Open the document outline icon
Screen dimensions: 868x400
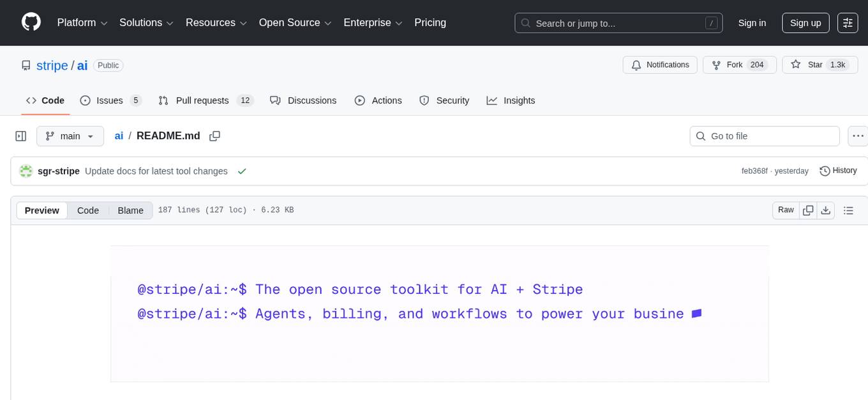848,210
